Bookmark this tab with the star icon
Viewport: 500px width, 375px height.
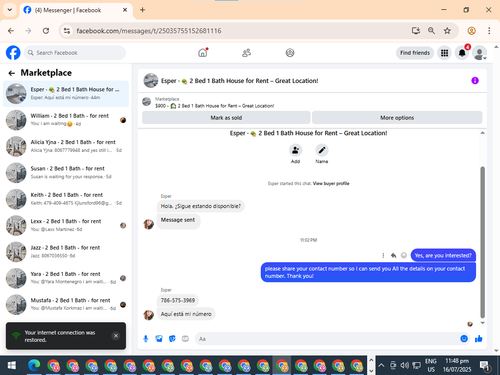pos(447,31)
